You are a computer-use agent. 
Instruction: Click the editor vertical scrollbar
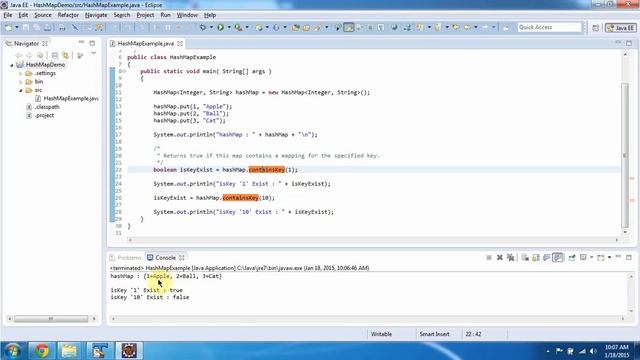[x=625, y=155]
